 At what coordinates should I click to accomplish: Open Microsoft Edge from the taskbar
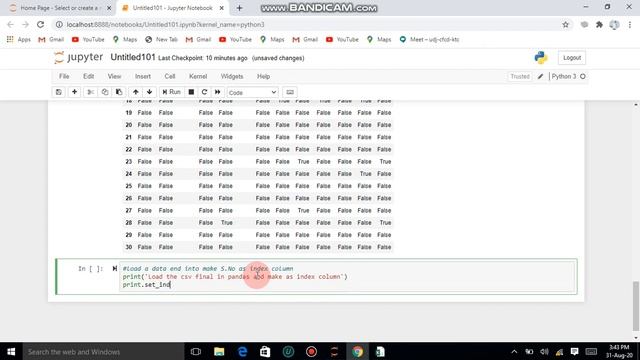pos(242,351)
